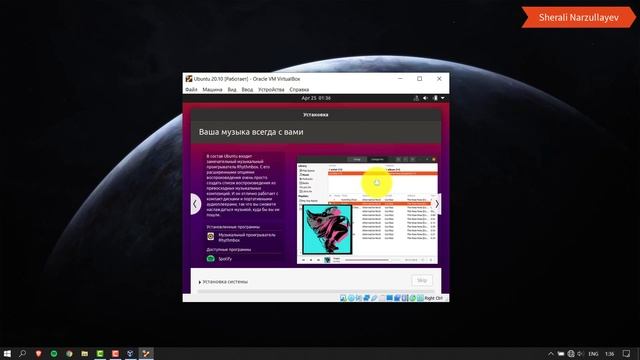Click the Музыкальный проигрыватель Rhythmbox label
The height and width of the screenshot is (360, 640).
point(247,238)
